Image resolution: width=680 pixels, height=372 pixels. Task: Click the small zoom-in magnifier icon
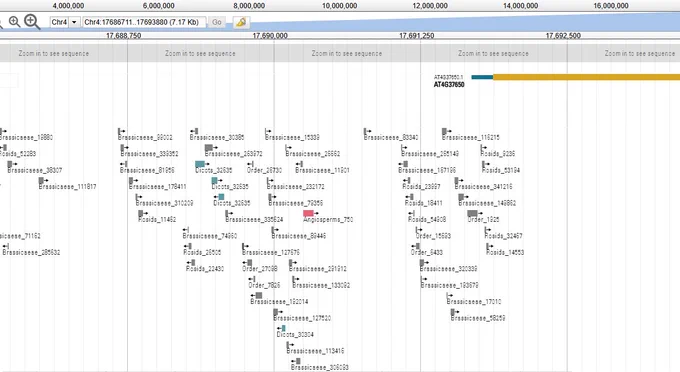pyautogui.click(x=14, y=22)
